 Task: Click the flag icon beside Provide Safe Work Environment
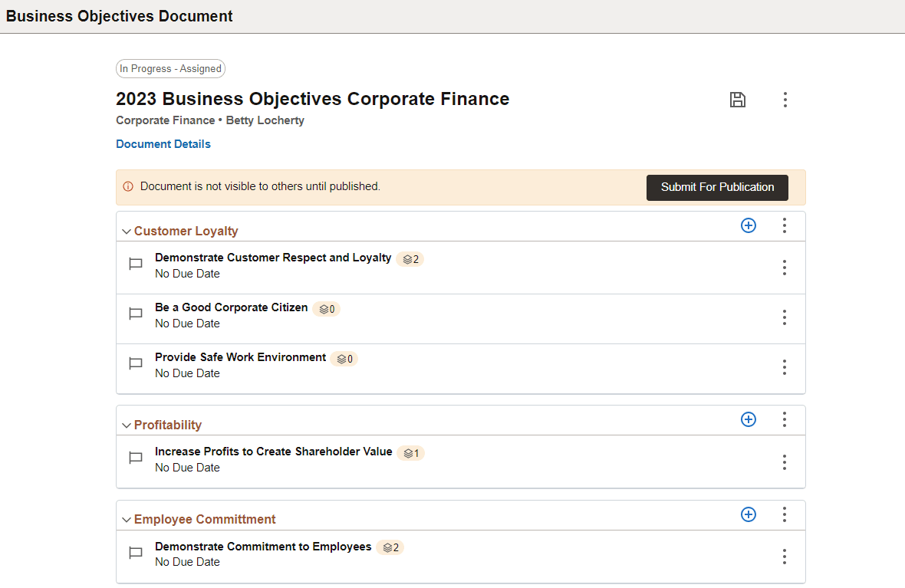[x=135, y=363]
